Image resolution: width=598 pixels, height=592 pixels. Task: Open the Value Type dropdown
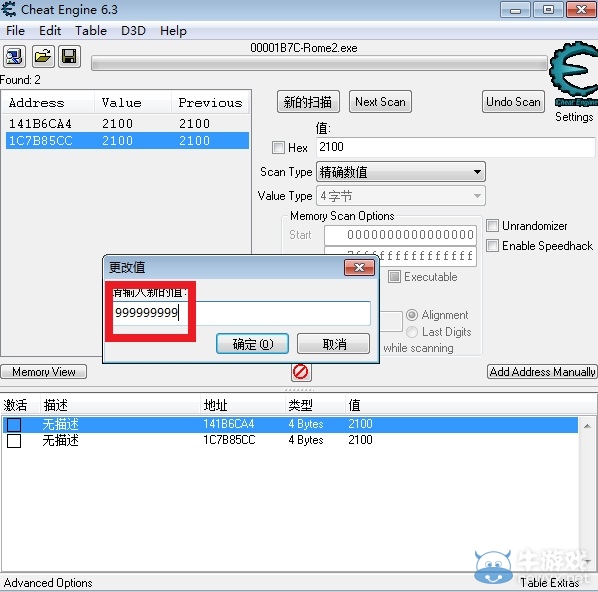(401, 196)
